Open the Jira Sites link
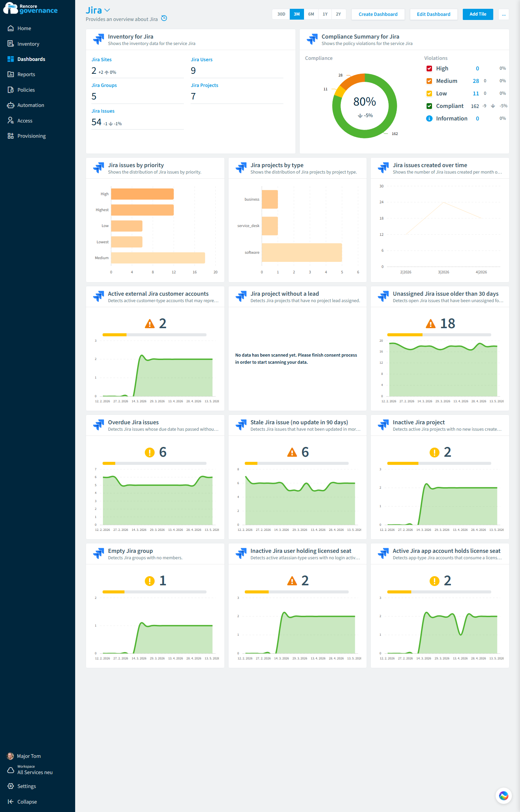Screen dimensions: 520x812 102,60
